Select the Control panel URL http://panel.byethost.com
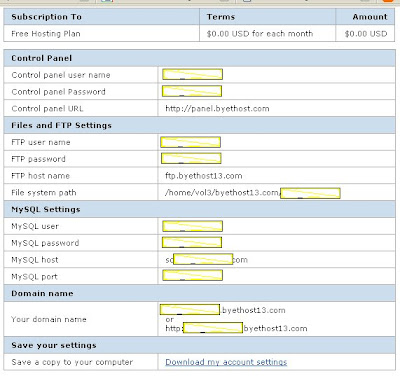The width and height of the screenshot is (400, 376). (x=217, y=109)
